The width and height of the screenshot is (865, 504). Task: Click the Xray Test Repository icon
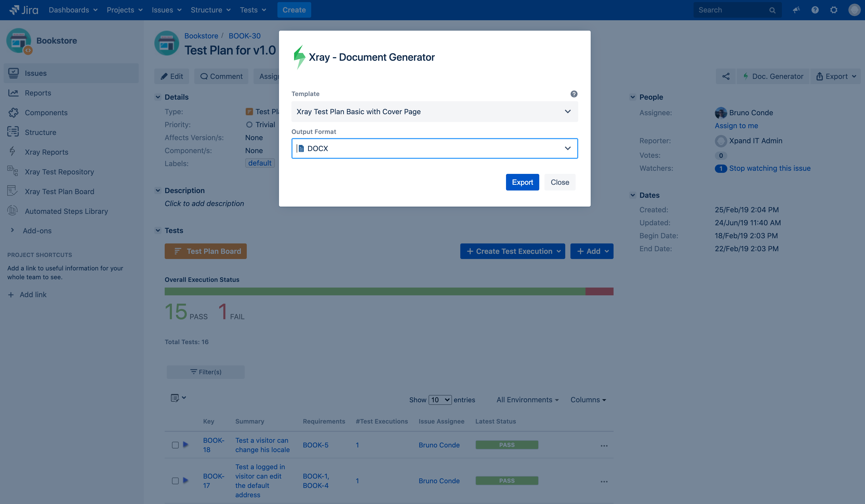click(13, 171)
